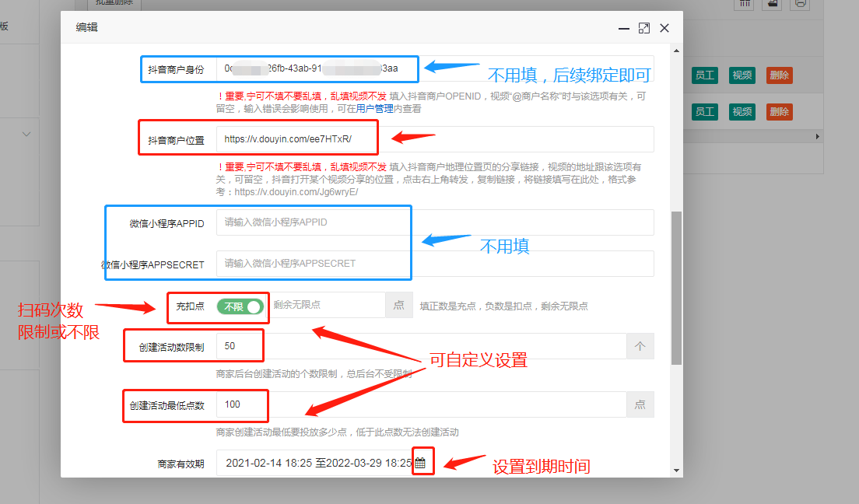Screen dimensions: 859x504
Task: Click 员工 button in upper table row behind dialog
Action: tap(704, 75)
